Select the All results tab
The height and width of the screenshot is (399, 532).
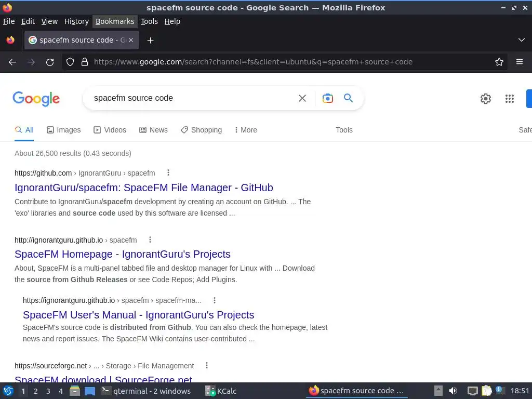click(x=24, y=130)
